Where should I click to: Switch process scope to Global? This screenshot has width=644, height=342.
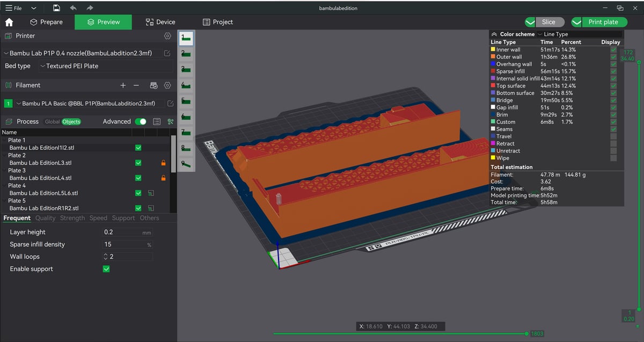pyautogui.click(x=52, y=122)
